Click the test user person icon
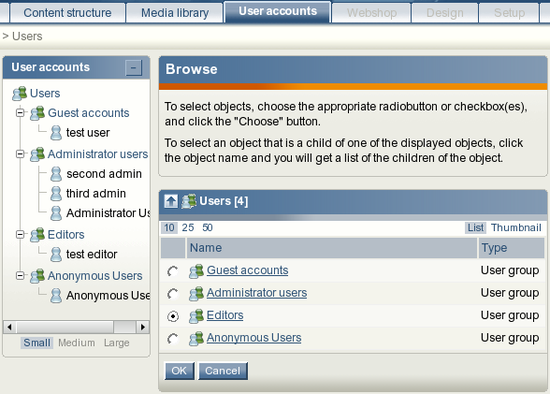This screenshot has width=550, height=394. [56, 133]
